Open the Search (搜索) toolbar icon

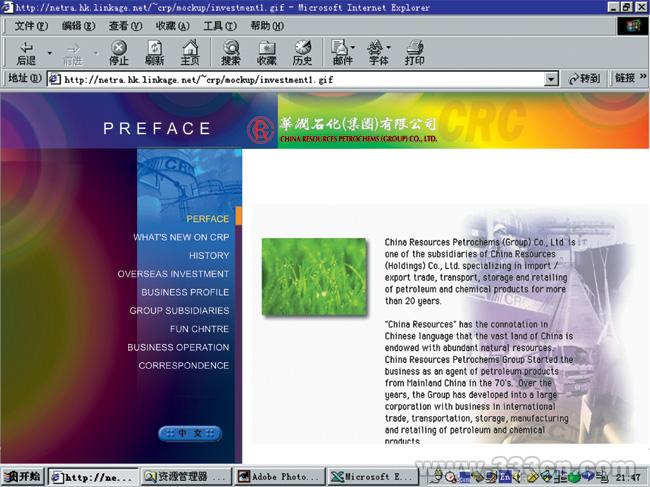click(x=231, y=52)
